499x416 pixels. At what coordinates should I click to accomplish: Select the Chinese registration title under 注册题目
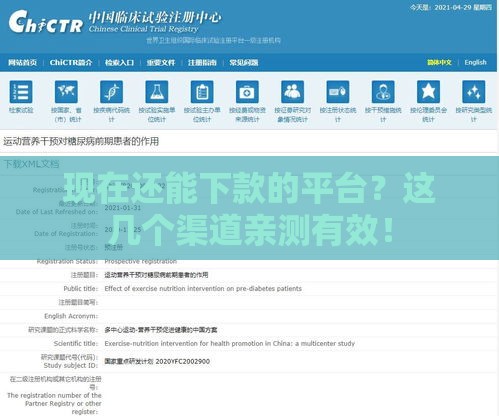click(x=156, y=275)
